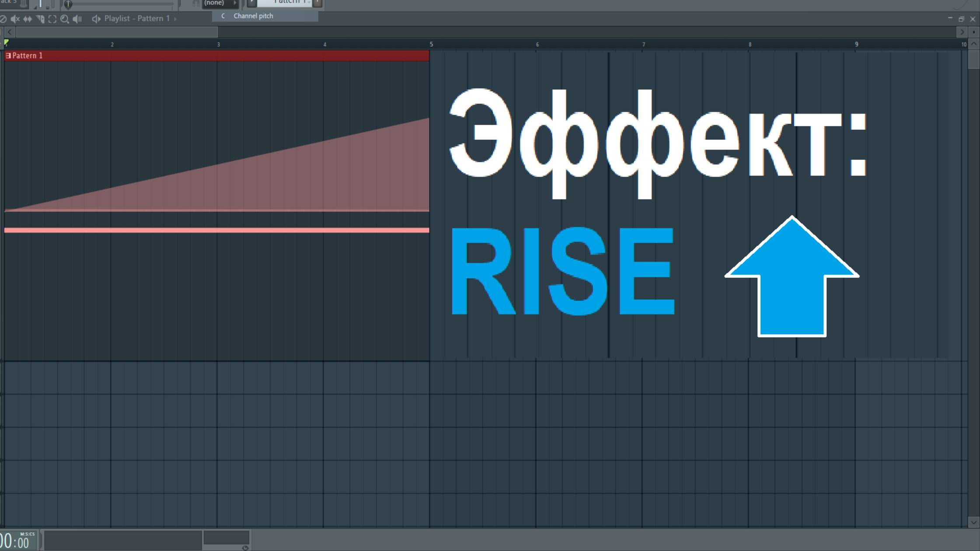Click the small knob icon under bottom panel
Image resolution: width=980 pixels, height=551 pixels.
click(245, 548)
